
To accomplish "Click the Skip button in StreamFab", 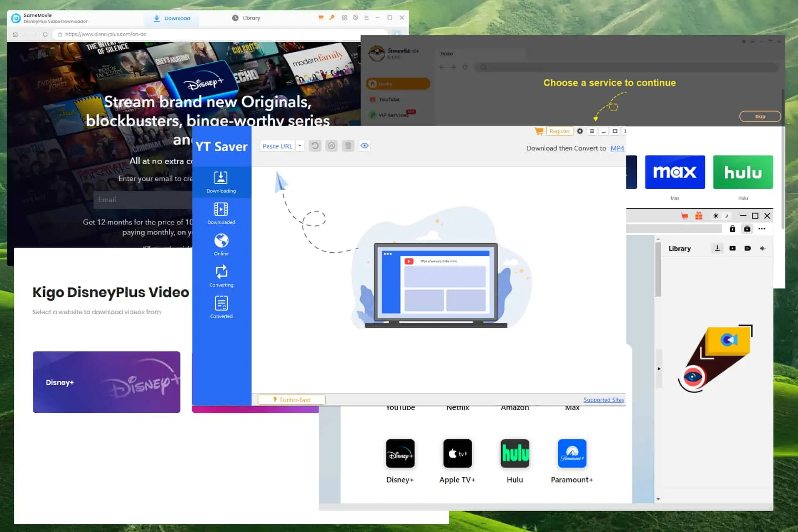I will point(760,116).
